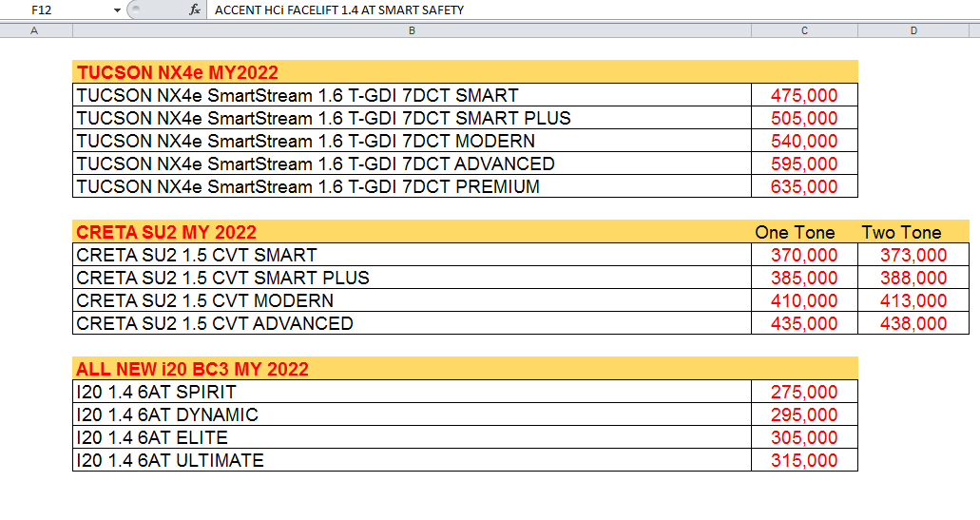Select column B header
The image size is (980, 520).
point(412,30)
